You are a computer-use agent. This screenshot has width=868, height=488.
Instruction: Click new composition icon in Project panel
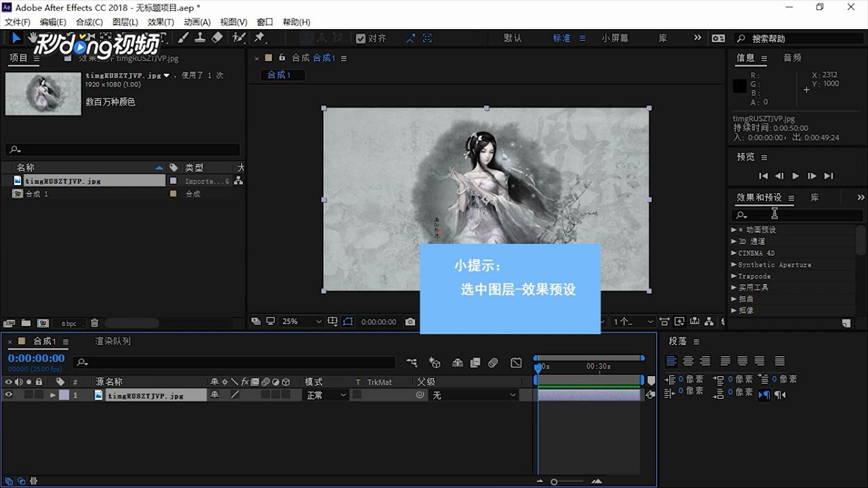click(x=43, y=323)
